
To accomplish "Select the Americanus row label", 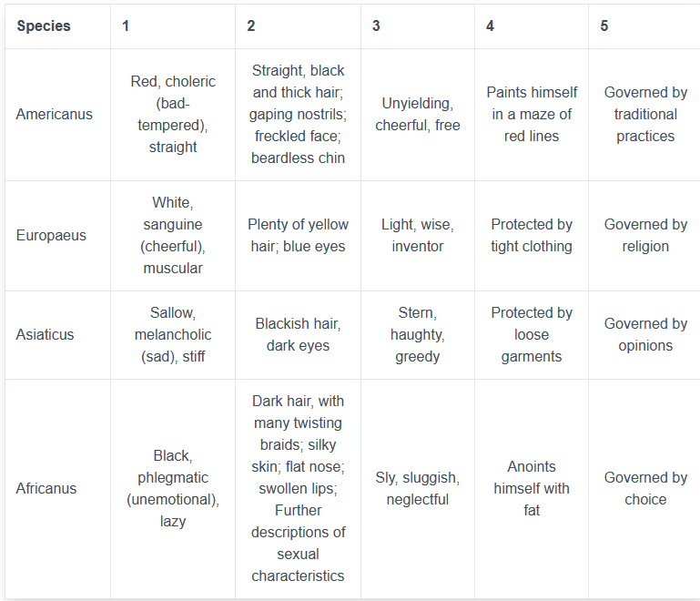I will pyautogui.click(x=55, y=115).
